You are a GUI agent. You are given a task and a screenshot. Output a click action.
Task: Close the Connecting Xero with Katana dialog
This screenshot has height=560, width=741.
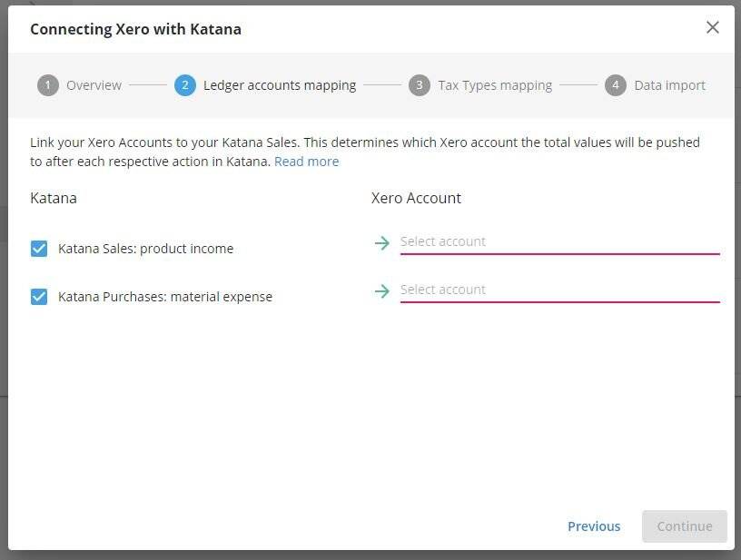tap(712, 27)
